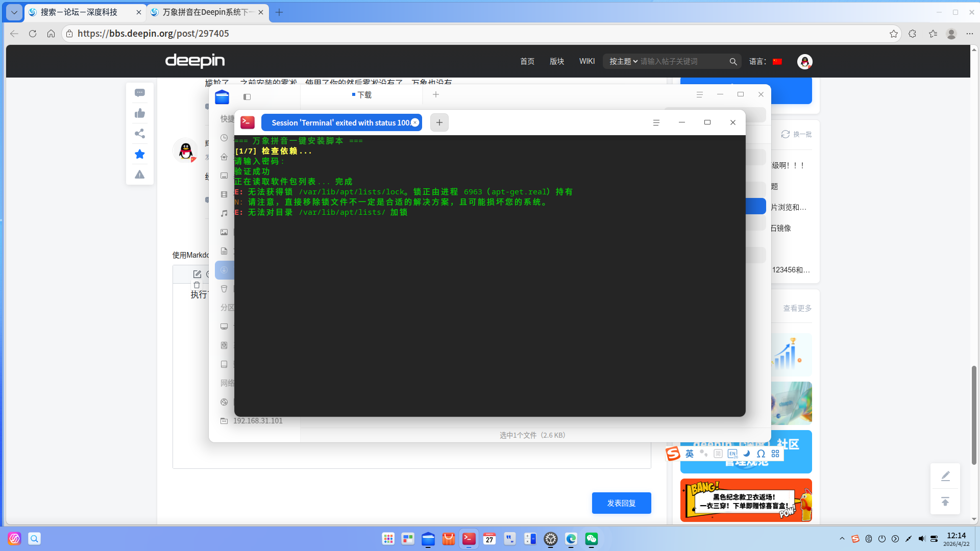Click the 发表回复 button
980x551 pixels.
pyautogui.click(x=621, y=503)
